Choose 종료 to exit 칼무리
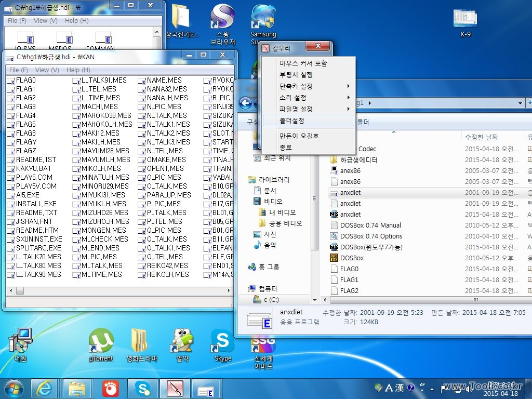 (x=308, y=148)
